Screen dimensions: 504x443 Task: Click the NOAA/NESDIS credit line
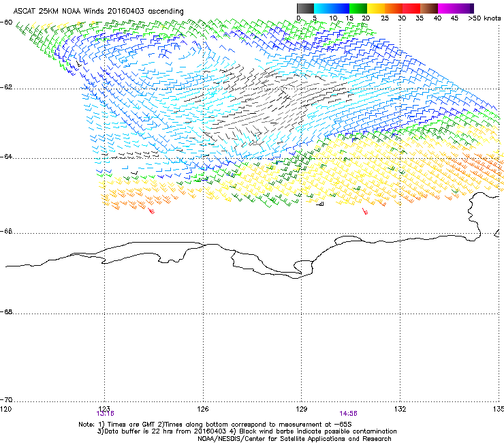[294, 439]
